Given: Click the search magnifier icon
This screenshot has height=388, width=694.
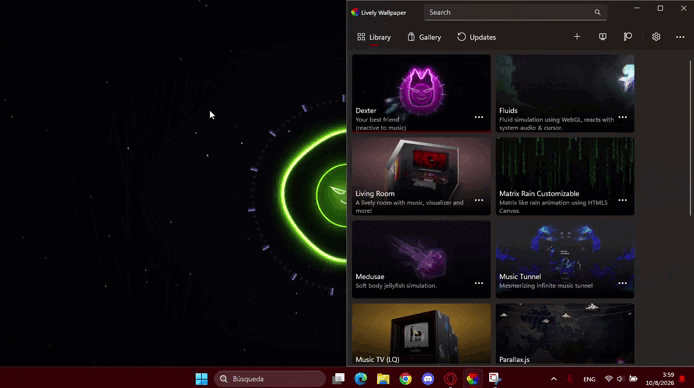Looking at the screenshot, I should point(598,12).
